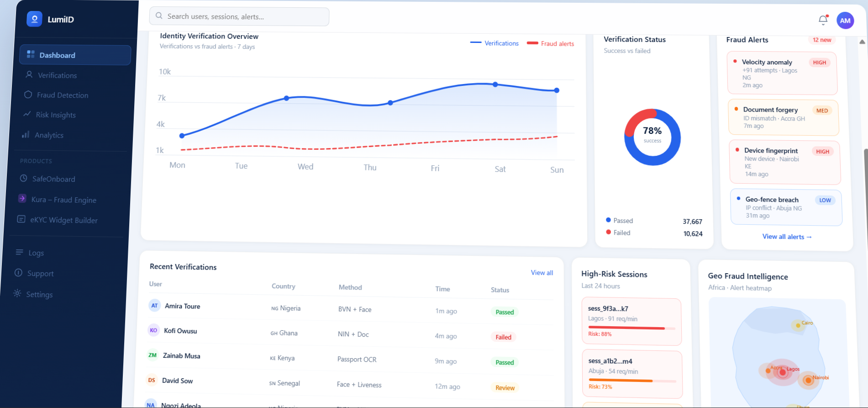Select the Risk Insights trend icon

click(x=27, y=114)
